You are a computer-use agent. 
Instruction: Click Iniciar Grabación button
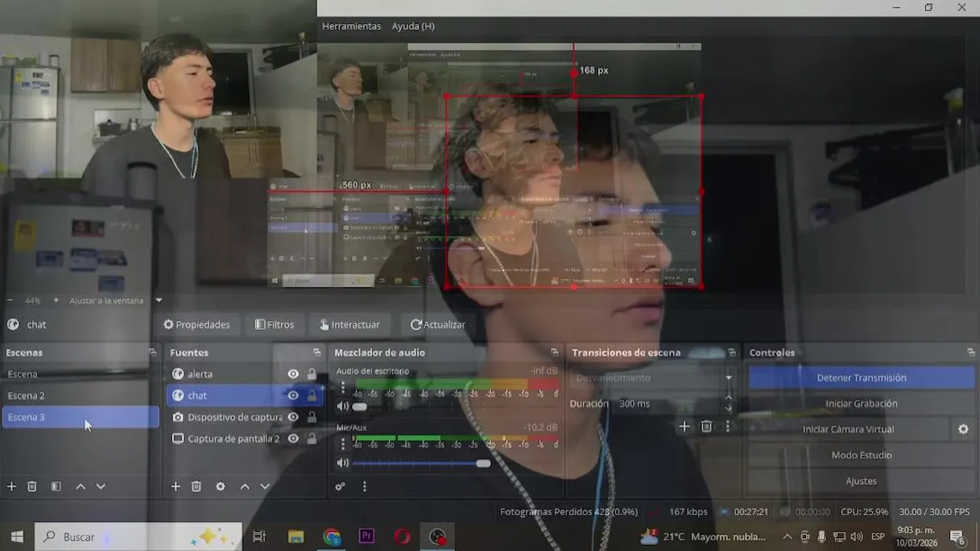861,403
